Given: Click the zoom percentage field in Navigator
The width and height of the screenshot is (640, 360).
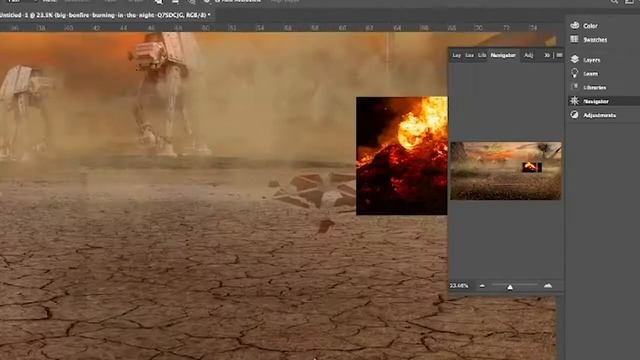Looking at the screenshot, I should coord(459,286).
